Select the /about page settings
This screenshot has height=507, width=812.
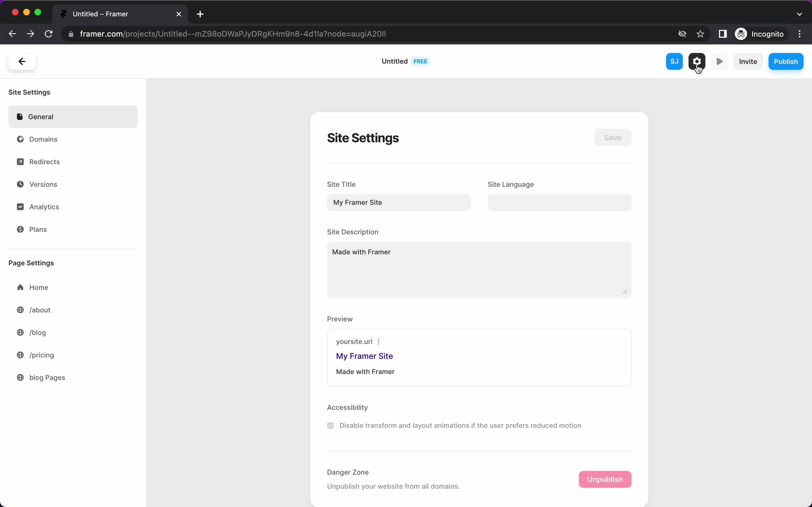tap(40, 310)
